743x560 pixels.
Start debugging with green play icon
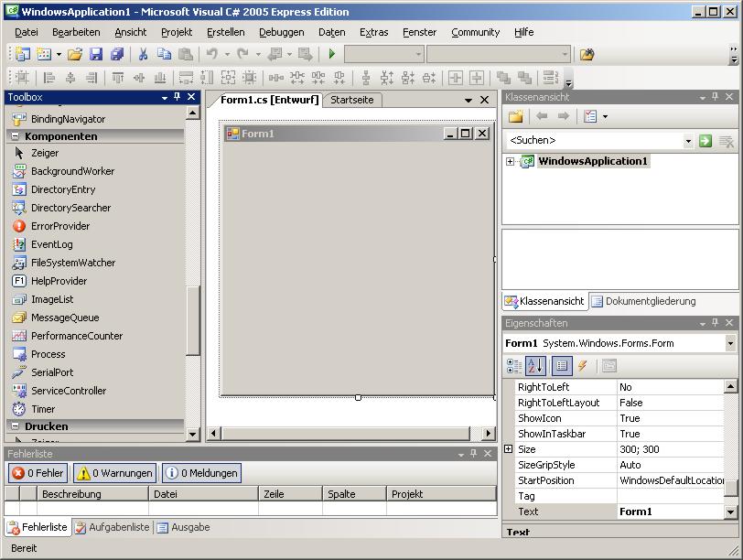coord(331,54)
